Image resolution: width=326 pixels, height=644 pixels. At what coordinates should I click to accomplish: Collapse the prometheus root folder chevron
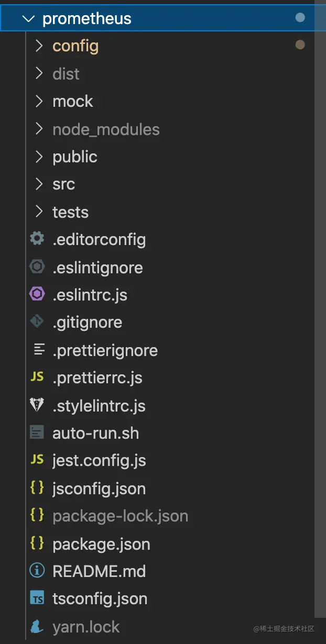[27, 18]
